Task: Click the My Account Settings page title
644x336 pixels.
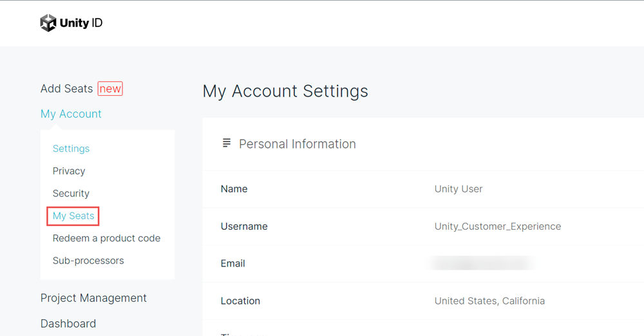Action: click(285, 91)
